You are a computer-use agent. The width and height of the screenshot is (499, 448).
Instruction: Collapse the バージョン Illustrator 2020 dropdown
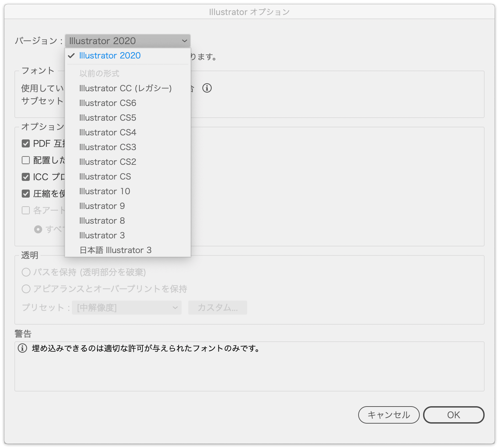[x=128, y=41]
